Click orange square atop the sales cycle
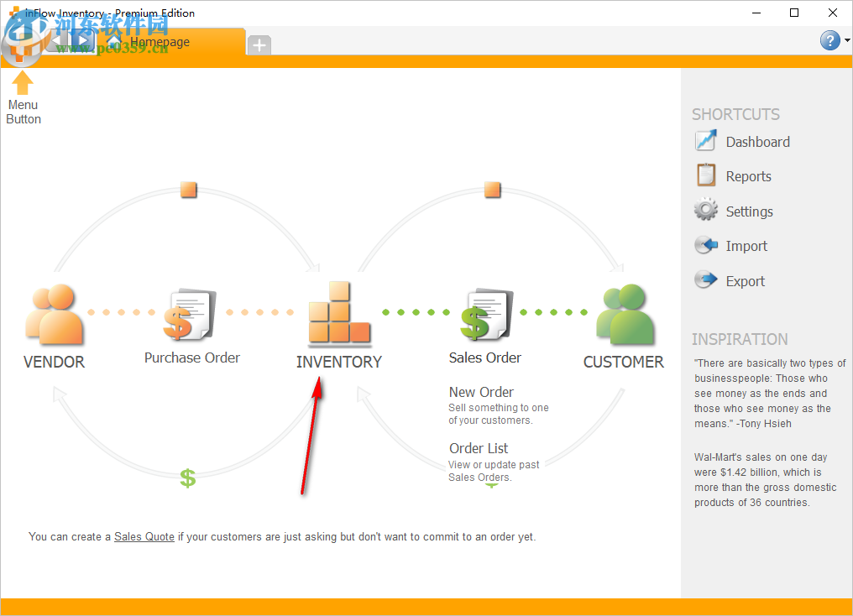Viewport: 853px width, 616px height. 492,190
